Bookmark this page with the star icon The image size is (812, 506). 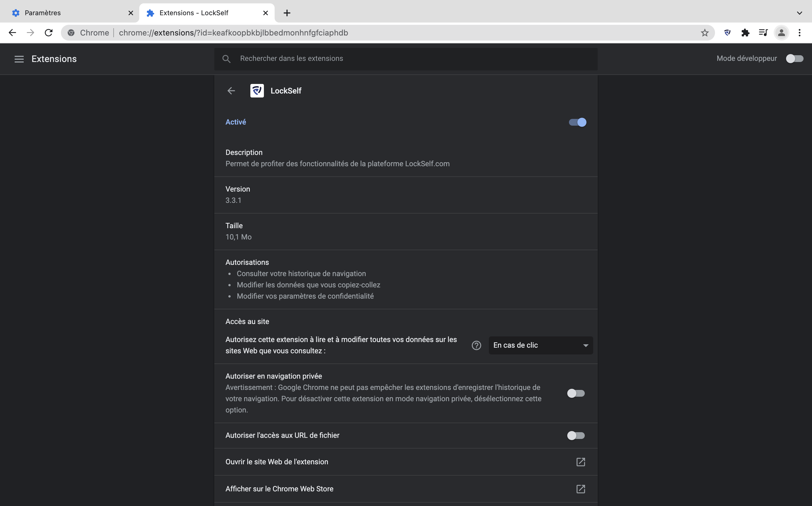[705, 32]
